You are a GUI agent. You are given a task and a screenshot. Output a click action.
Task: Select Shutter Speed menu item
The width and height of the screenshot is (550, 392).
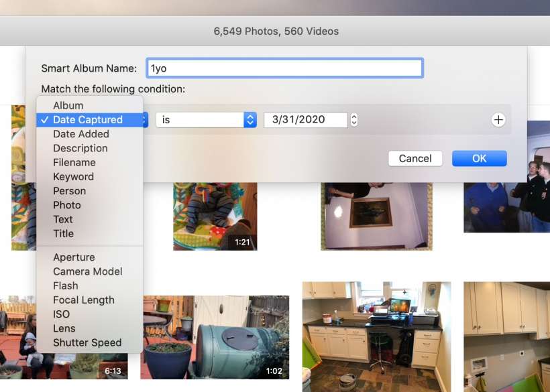tap(87, 342)
